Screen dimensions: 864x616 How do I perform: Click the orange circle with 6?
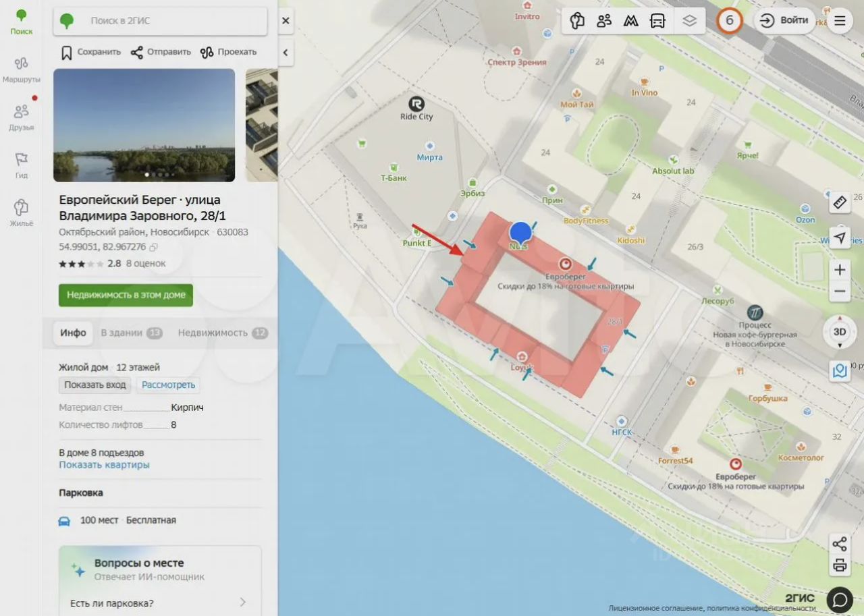pyautogui.click(x=729, y=21)
